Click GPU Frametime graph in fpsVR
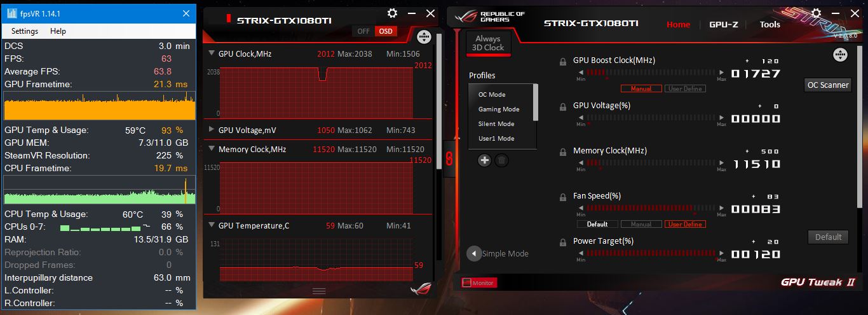This screenshot has height=315, width=868. (100, 106)
